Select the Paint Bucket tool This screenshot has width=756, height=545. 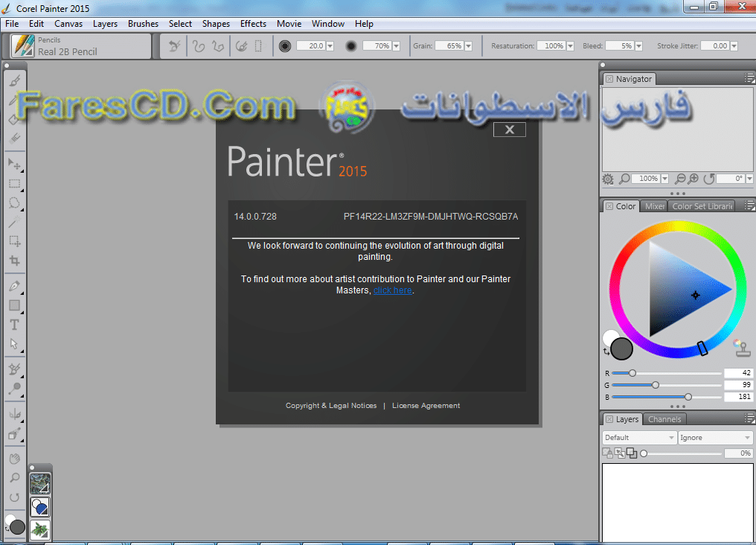14,119
